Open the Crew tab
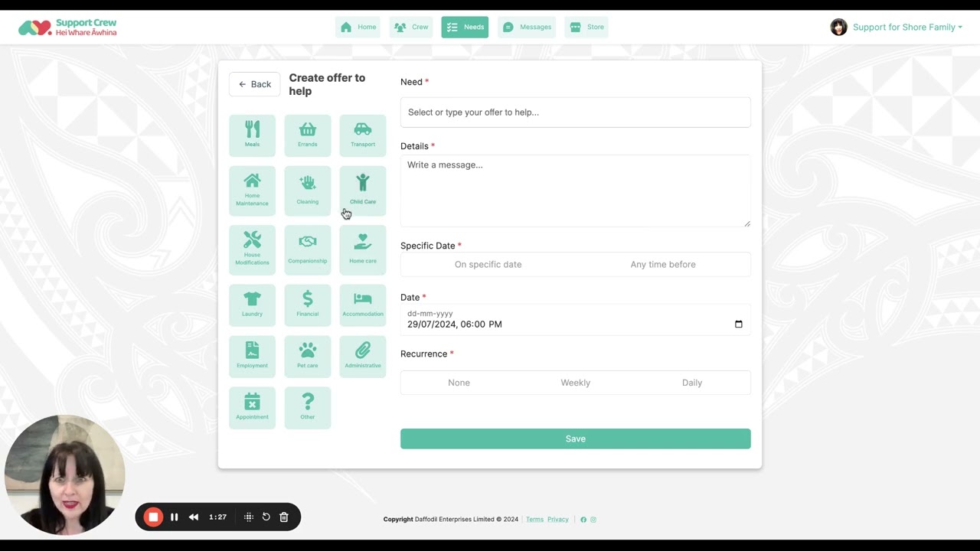The image size is (980, 551). tap(411, 28)
